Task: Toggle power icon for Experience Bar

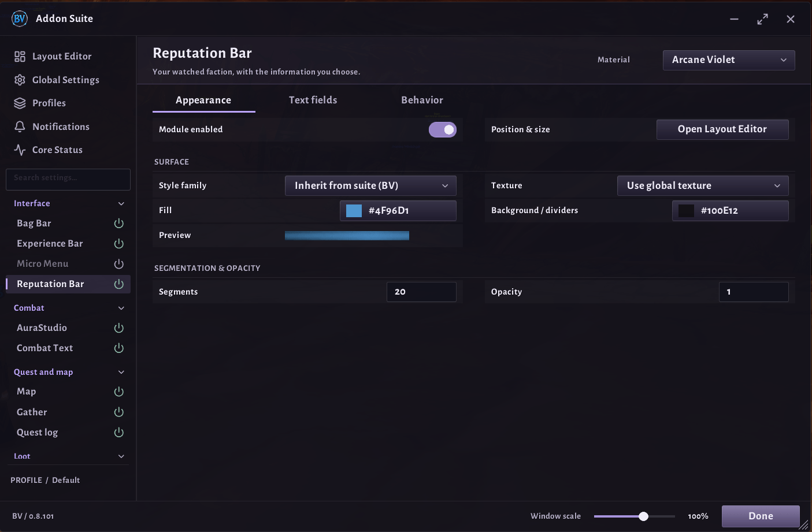Action: pyautogui.click(x=119, y=244)
